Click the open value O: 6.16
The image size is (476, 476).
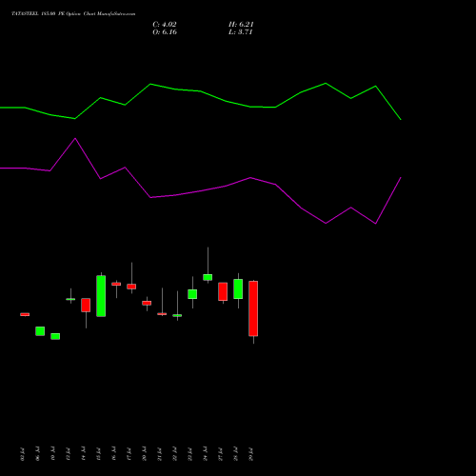tap(165, 32)
